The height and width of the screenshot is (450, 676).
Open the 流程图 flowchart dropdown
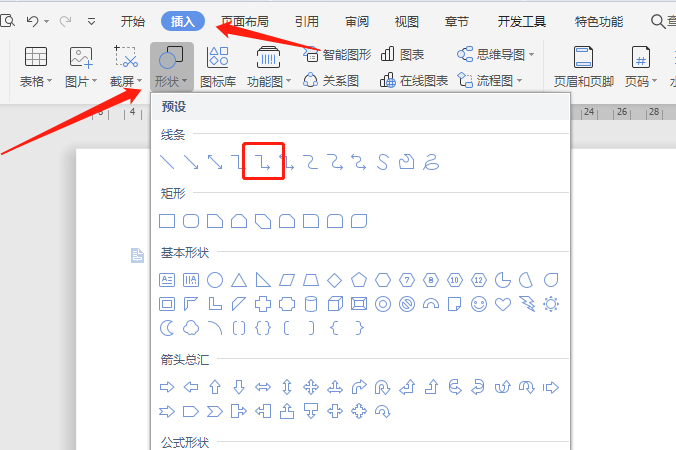coord(490,81)
